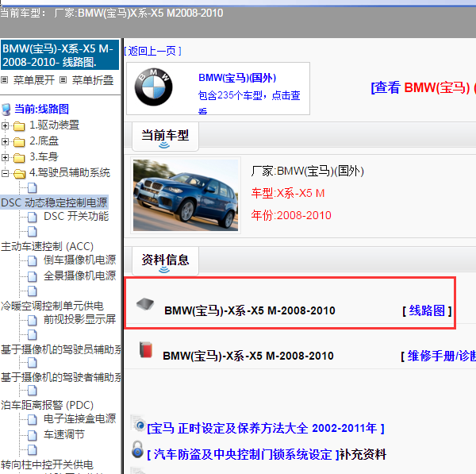
Task: Click the text 厂家:BMW(宝马)(国外)
Action: click(308, 171)
